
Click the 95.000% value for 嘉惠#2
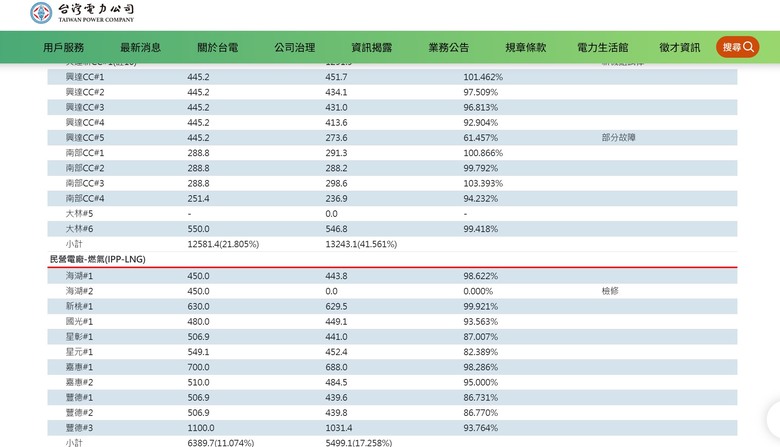click(481, 382)
